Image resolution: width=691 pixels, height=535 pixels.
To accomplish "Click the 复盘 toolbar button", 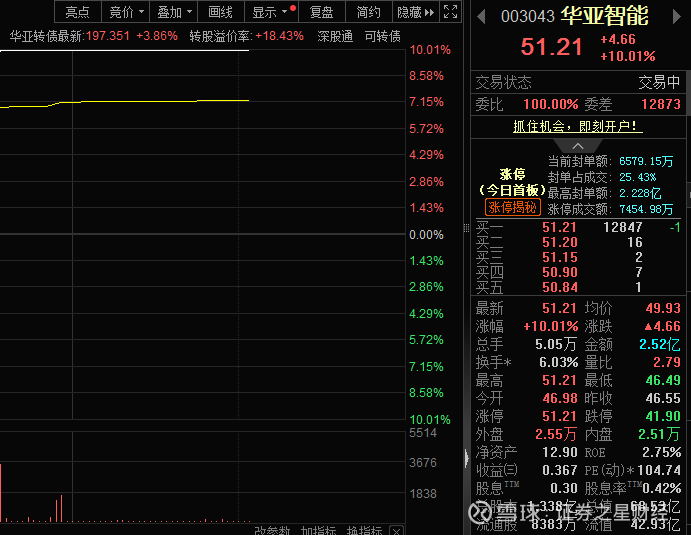I will (x=322, y=12).
